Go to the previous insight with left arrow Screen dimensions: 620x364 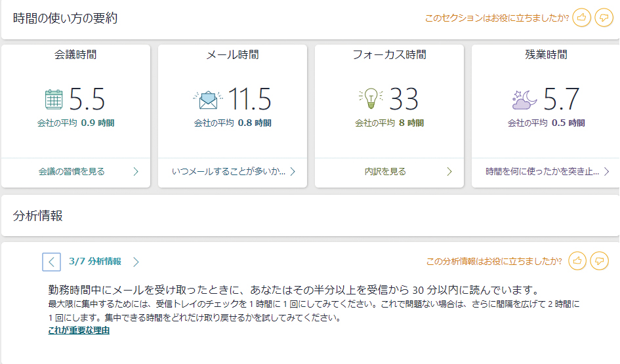[x=51, y=262]
